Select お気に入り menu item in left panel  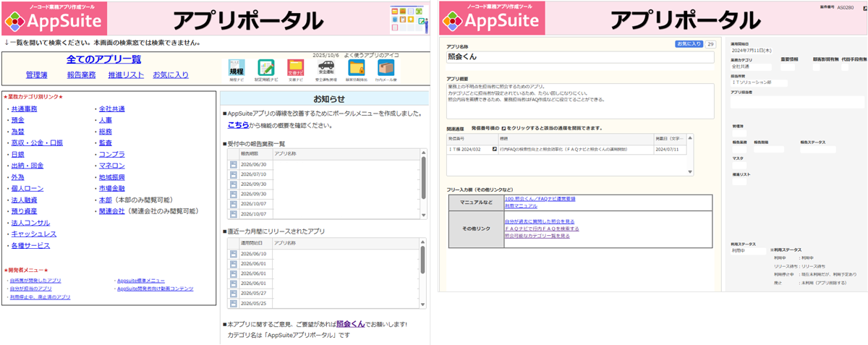(171, 74)
